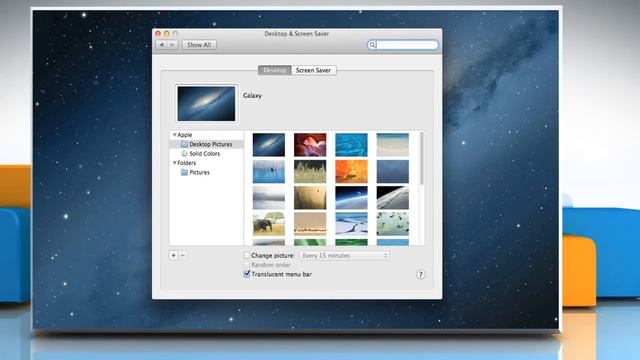
Task: Choose the elephant savanna wallpaper thumbnail
Action: [269, 224]
